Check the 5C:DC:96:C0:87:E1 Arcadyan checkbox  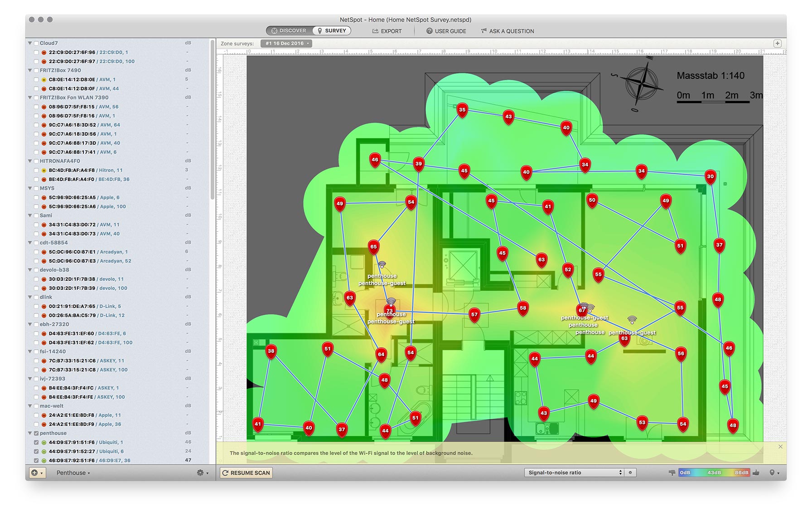(x=36, y=252)
